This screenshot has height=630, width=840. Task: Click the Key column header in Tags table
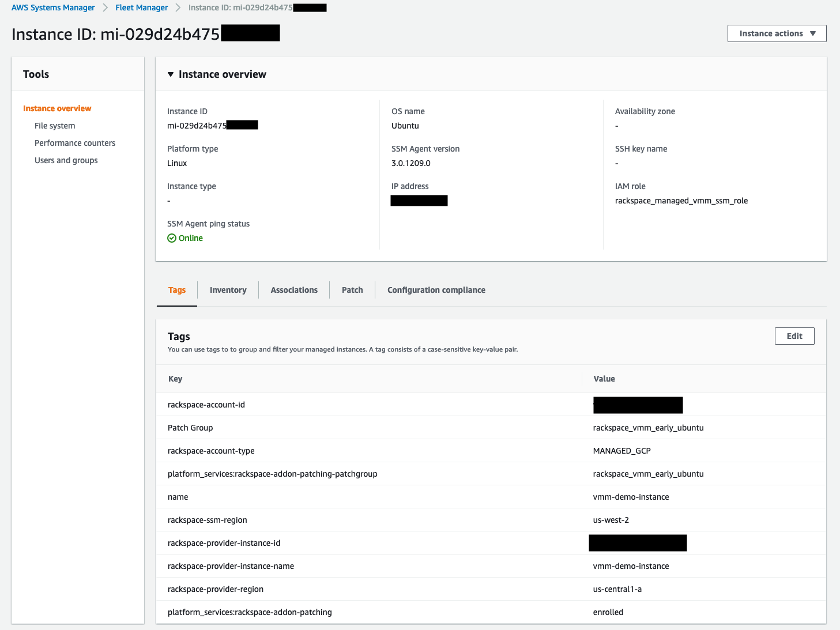pos(175,379)
